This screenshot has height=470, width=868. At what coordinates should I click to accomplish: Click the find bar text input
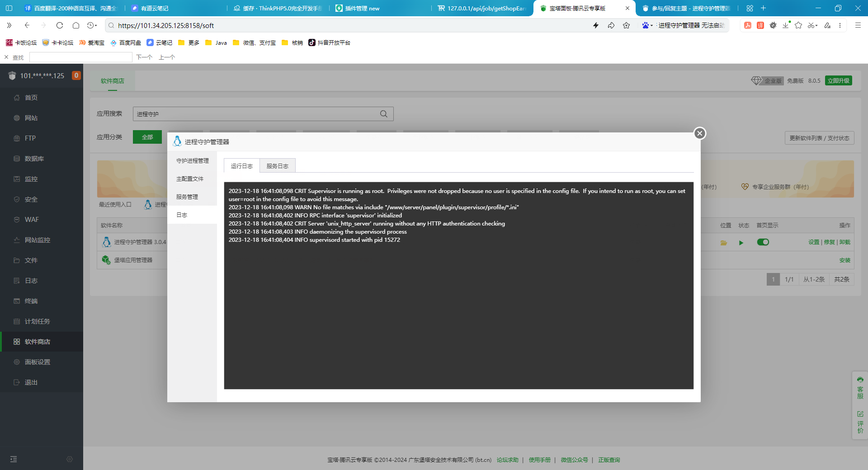click(x=80, y=57)
